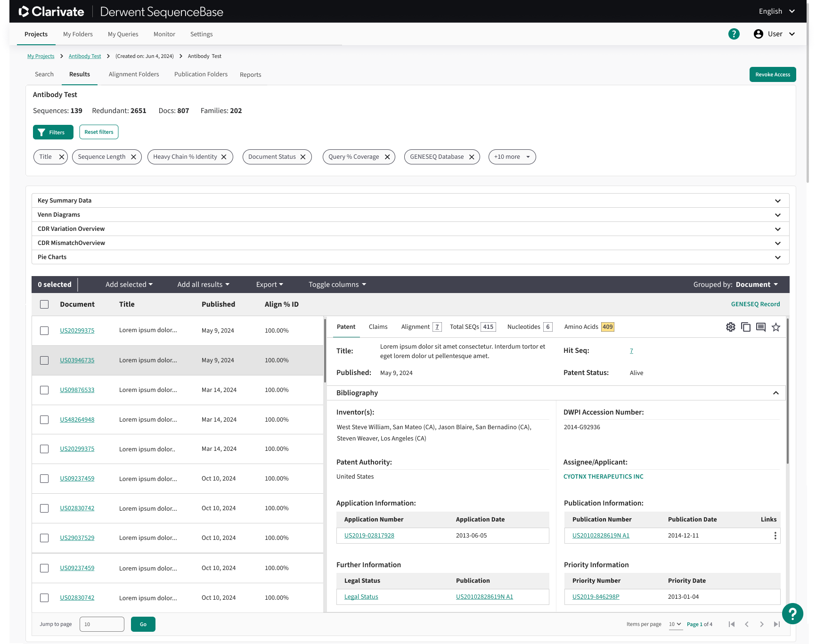Open My Queries tab

coord(123,34)
